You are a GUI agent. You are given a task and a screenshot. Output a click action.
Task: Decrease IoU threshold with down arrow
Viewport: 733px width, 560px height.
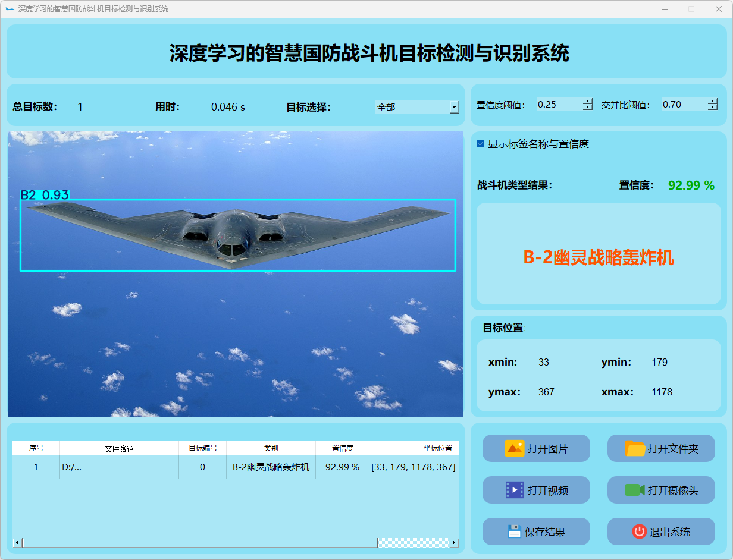[713, 108]
